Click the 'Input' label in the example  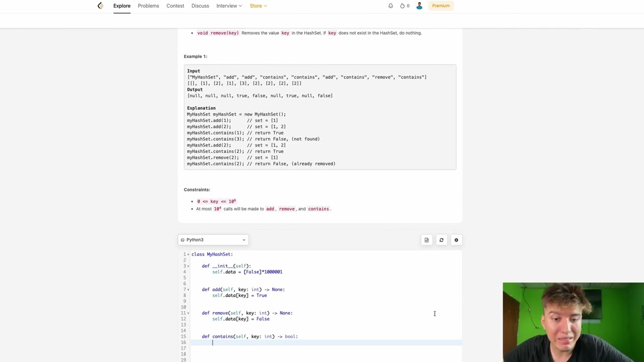click(193, 71)
